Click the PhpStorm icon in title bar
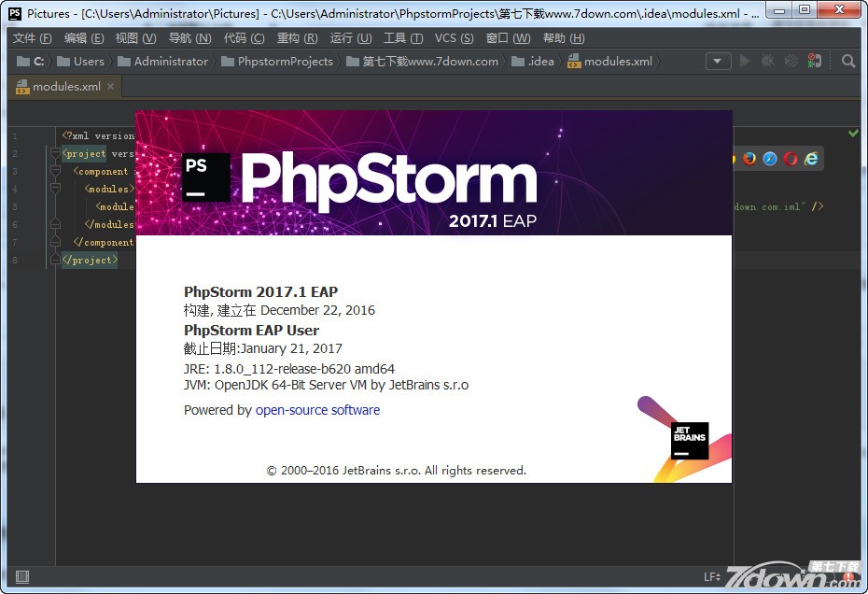This screenshot has height=594, width=868. pos(15,13)
